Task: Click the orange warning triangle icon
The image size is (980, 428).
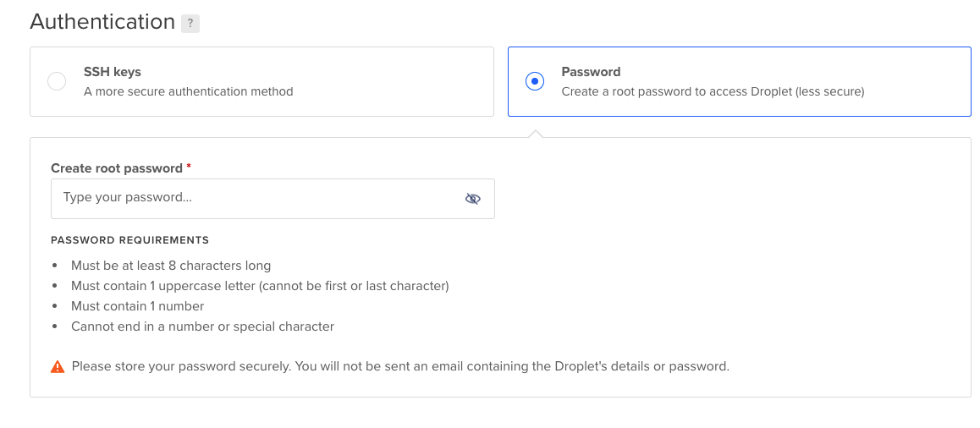Action: (58, 367)
